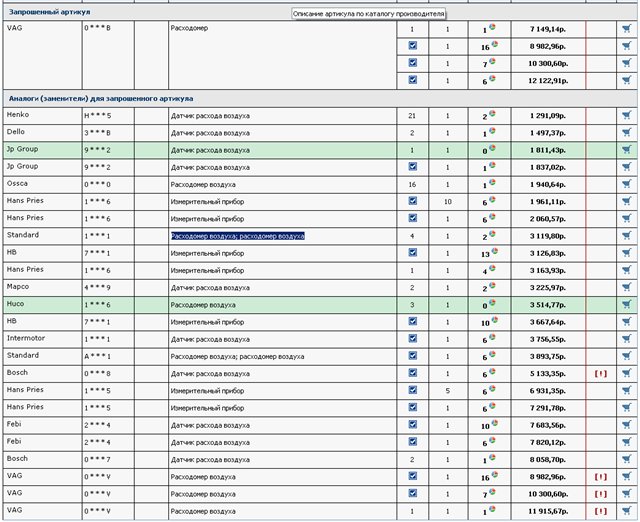640x522 pixels.
Task: Click 'Запрошенный артикул' section header
Action: (x=49, y=12)
